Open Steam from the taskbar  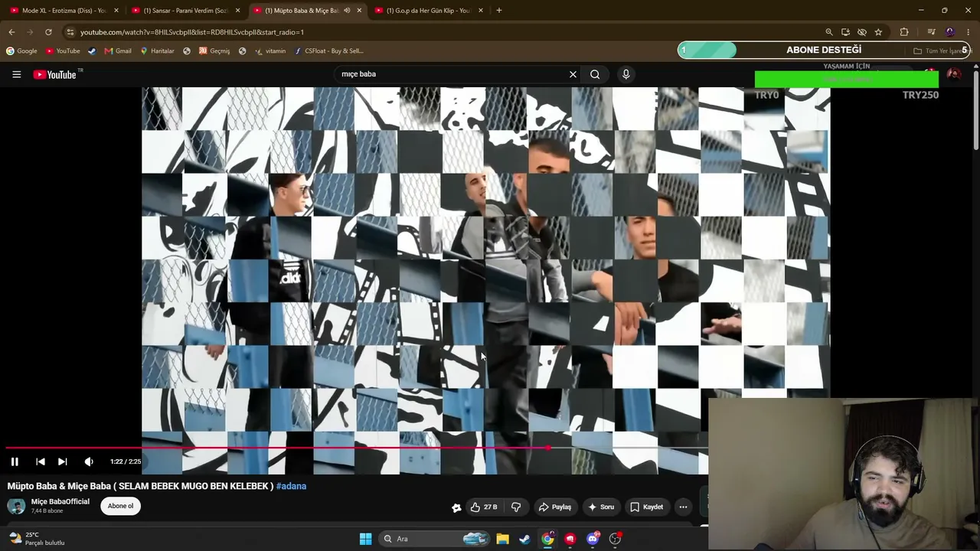(524, 539)
